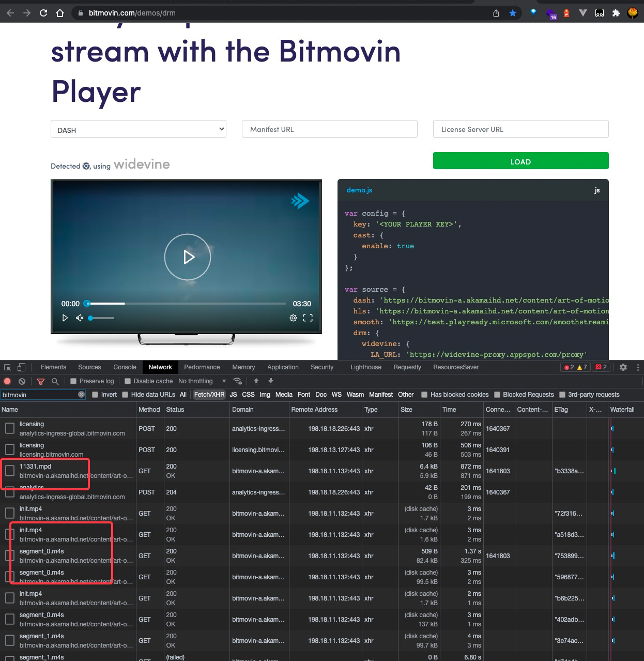Reload the page with browser refresh icon
The width and height of the screenshot is (644, 661).
click(x=43, y=13)
